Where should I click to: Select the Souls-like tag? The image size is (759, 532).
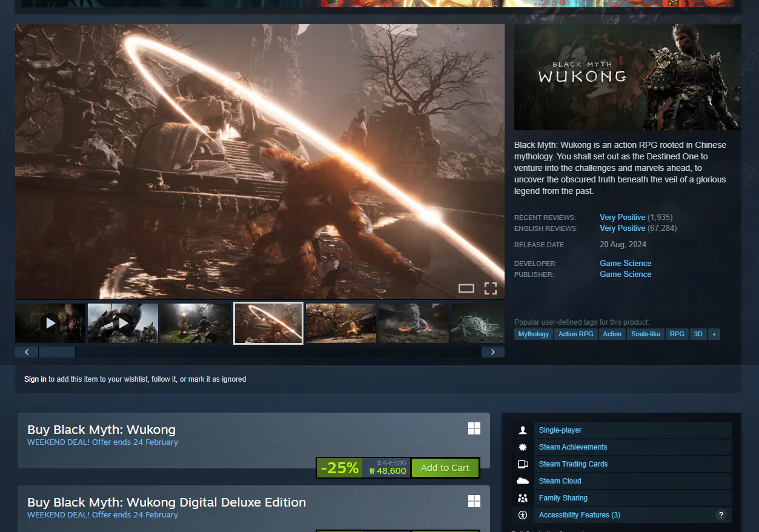pyautogui.click(x=646, y=334)
